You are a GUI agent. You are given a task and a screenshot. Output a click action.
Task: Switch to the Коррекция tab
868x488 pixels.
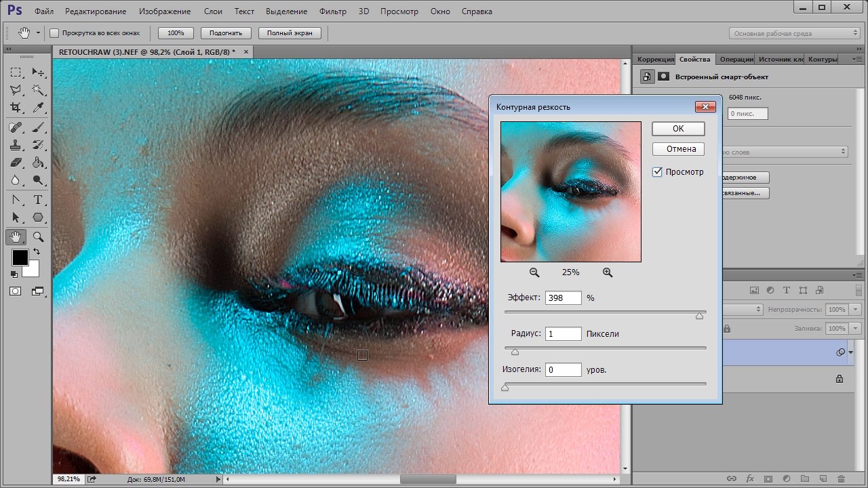656,59
